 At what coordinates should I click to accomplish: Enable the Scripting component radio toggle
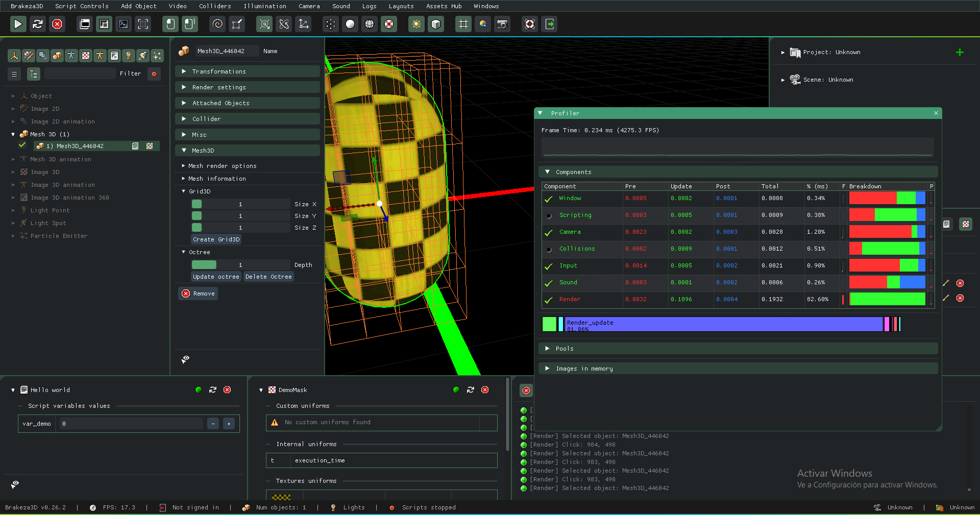point(549,215)
